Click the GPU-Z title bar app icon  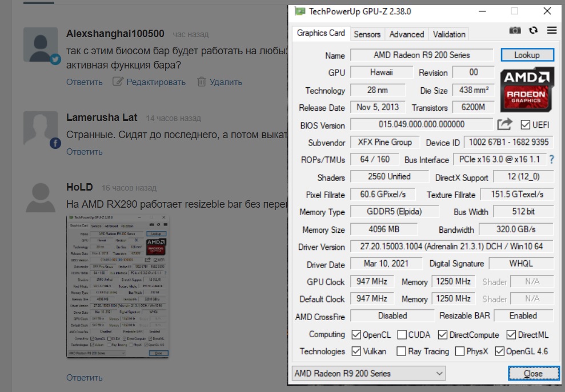[300, 11]
